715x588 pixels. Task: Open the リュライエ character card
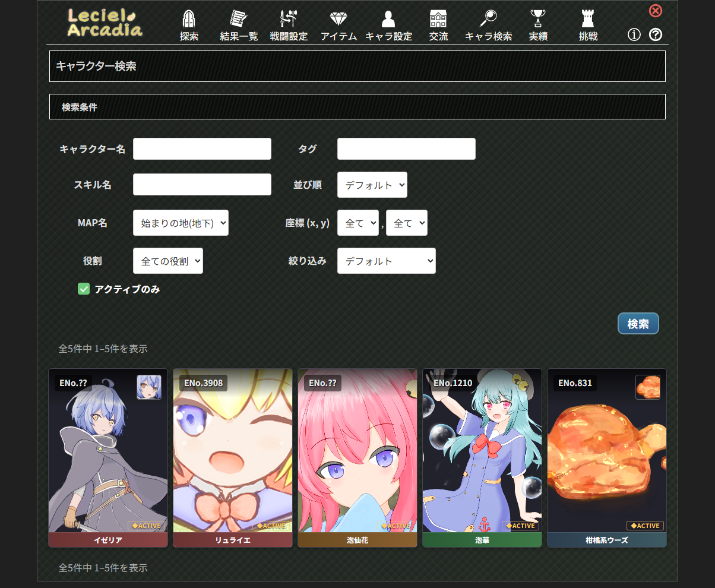coord(233,458)
